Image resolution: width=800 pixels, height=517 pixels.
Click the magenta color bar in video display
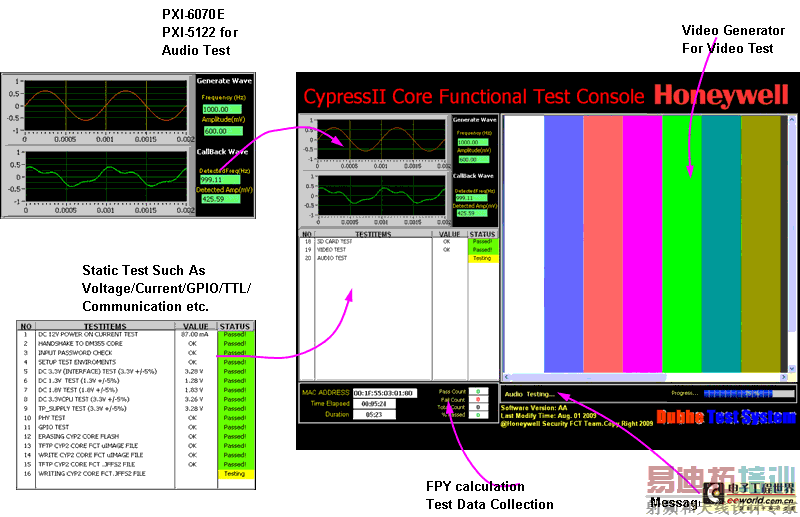[642, 244]
